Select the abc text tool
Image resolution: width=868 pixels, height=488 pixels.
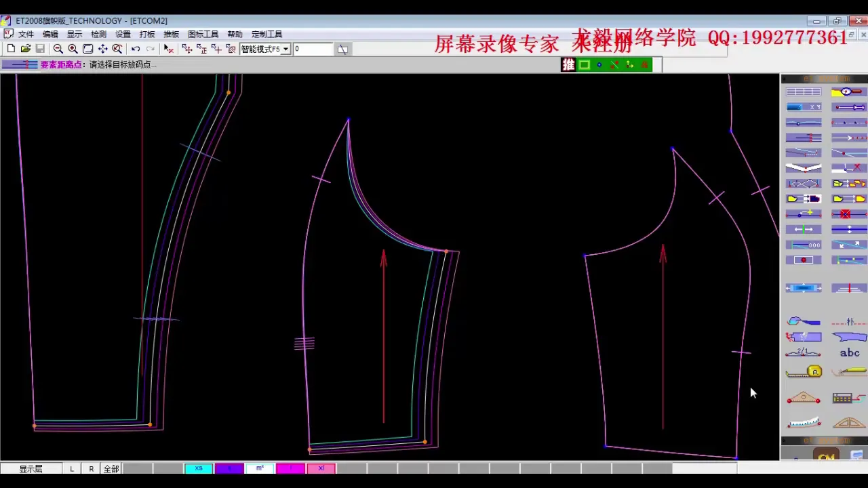[849, 352]
